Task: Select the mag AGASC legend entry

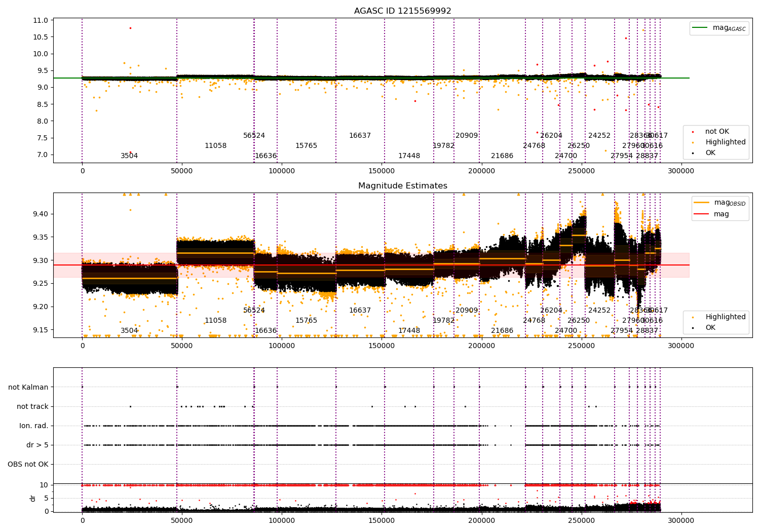Action: pos(719,28)
